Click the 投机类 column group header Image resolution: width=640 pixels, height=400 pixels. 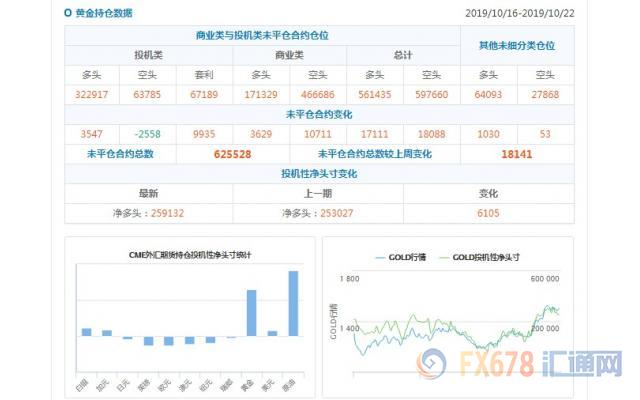coord(149,55)
